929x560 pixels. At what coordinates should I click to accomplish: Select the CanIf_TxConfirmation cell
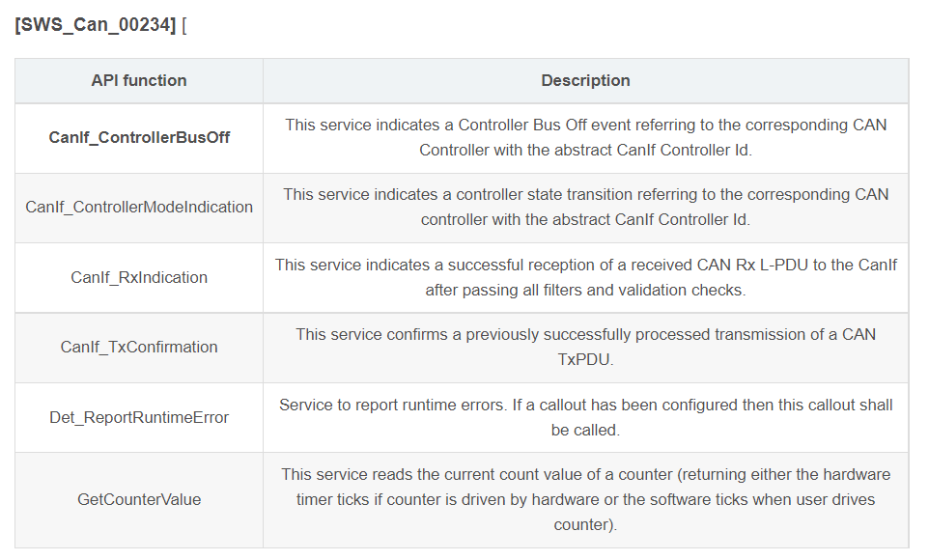point(139,347)
